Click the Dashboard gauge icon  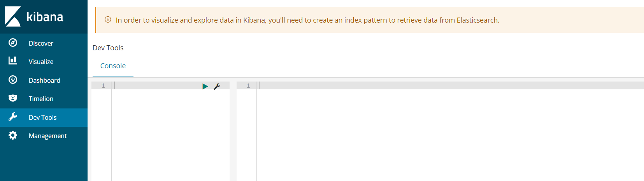[13, 80]
